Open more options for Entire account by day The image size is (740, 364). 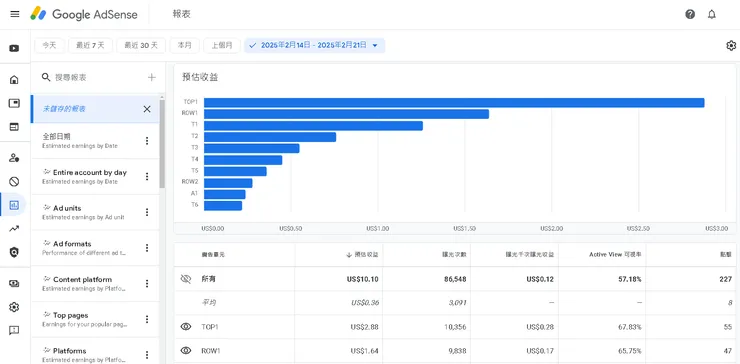click(147, 177)
